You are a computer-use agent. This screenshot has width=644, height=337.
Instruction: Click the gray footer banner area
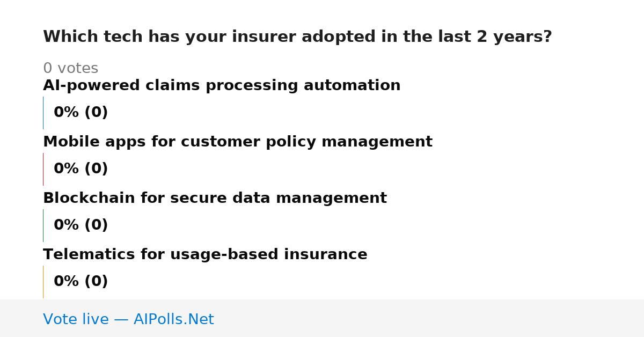coord(322,318)
